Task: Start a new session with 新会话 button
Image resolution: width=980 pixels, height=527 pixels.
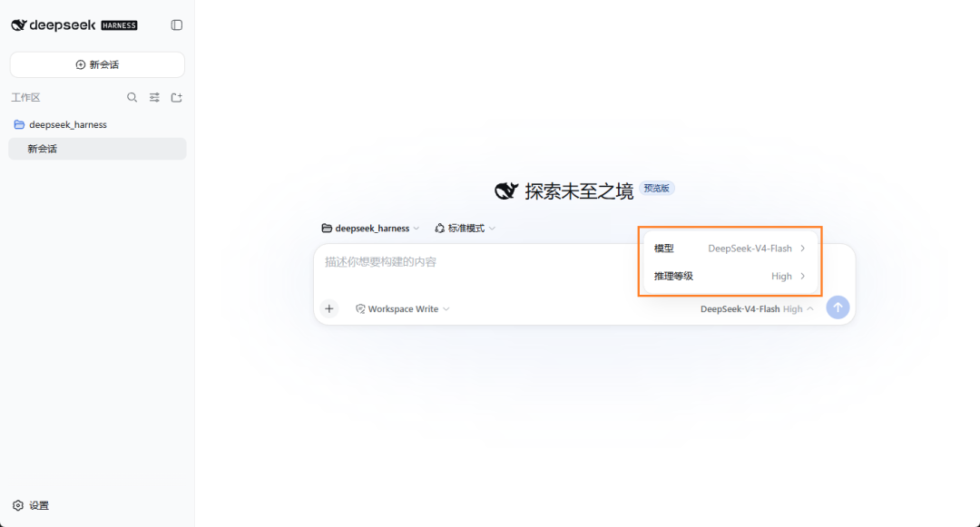Action: [x=97, y=65]
